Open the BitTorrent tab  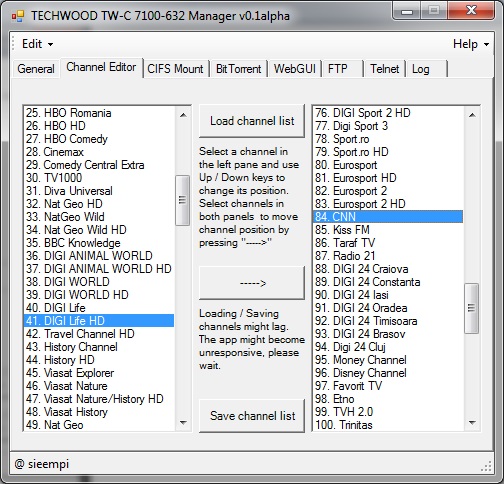point(238,69)
